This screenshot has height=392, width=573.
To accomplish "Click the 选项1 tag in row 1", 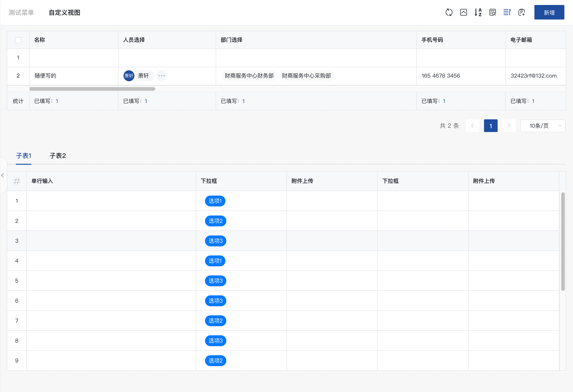I will pyautogui.click(x=215, y=201).
